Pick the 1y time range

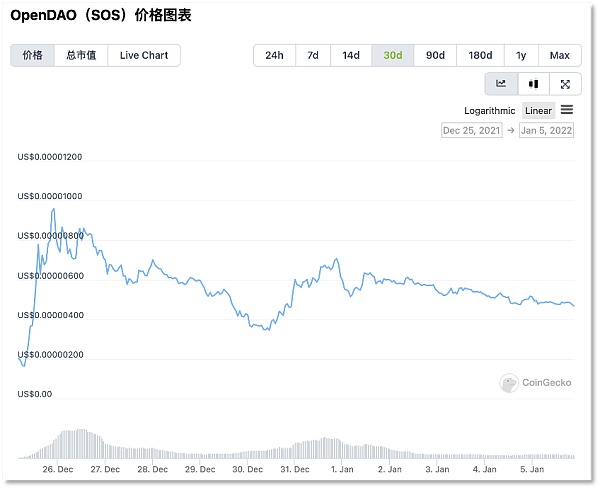pos(521,55)
